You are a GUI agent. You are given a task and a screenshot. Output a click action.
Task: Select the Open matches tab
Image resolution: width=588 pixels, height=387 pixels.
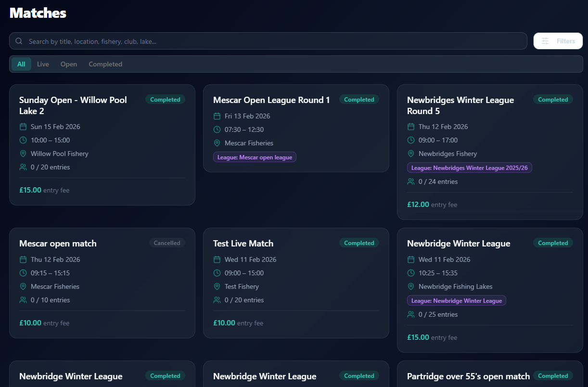(69, 64)
